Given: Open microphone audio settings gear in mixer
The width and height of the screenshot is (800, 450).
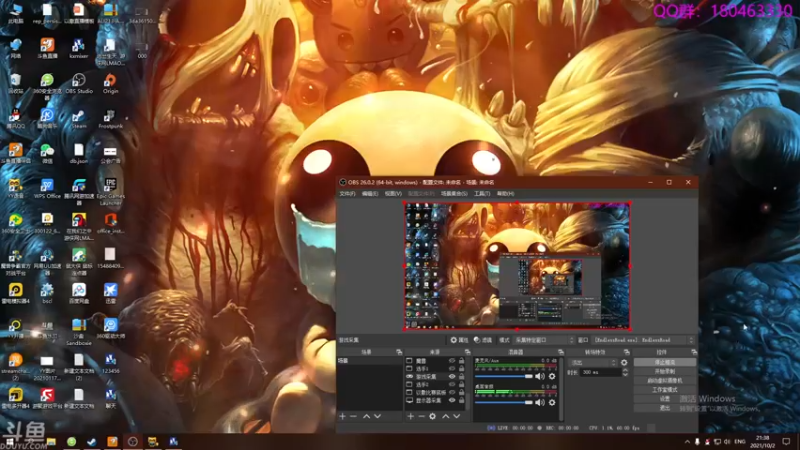Looking at the screenshot, I should pos(552,376).
